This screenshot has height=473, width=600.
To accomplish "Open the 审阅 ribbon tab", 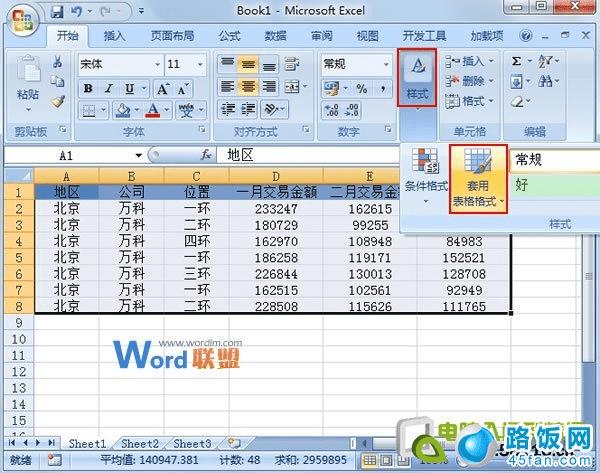I will pos(322,36).
